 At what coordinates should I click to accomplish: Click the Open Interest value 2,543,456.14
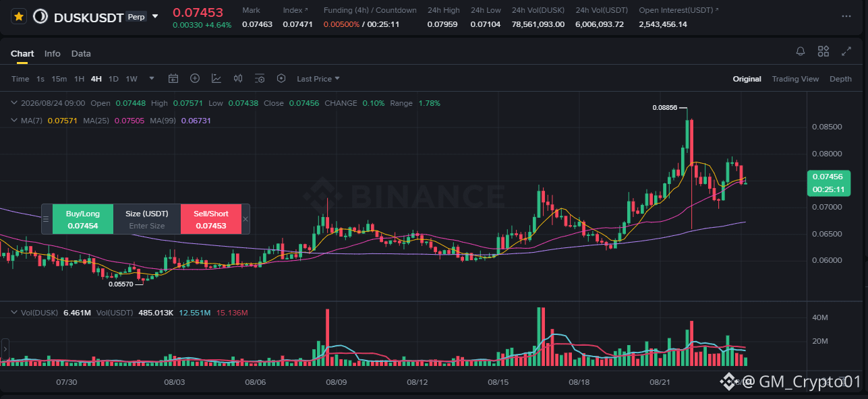[x=663, y=24]
